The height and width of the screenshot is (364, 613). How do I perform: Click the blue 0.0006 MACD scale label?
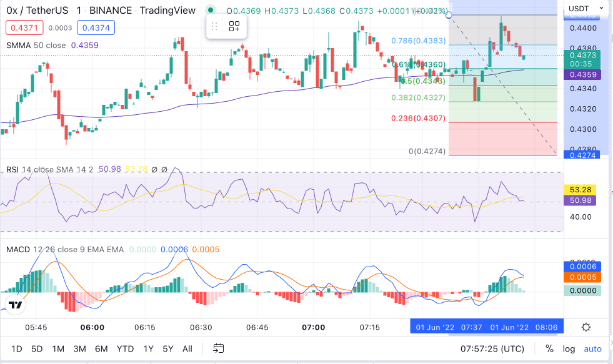[582, 267]
